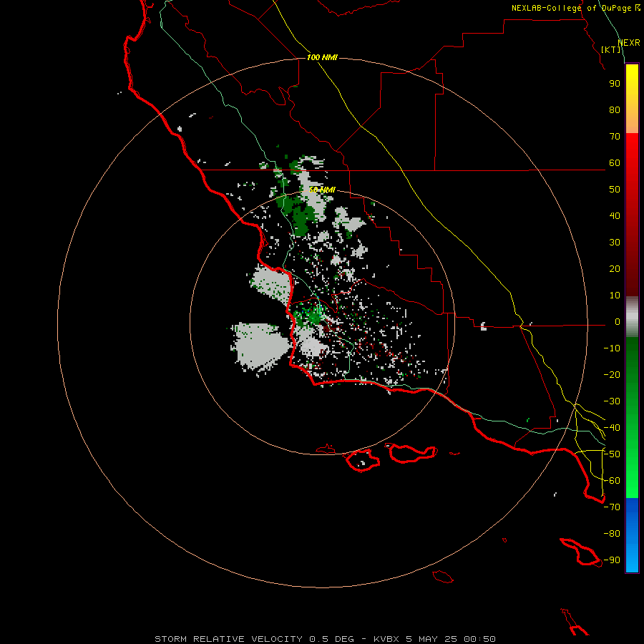Screen dimensions: 644x644
Task: Click the -50 value on the velocity scale
Action: 612,454
